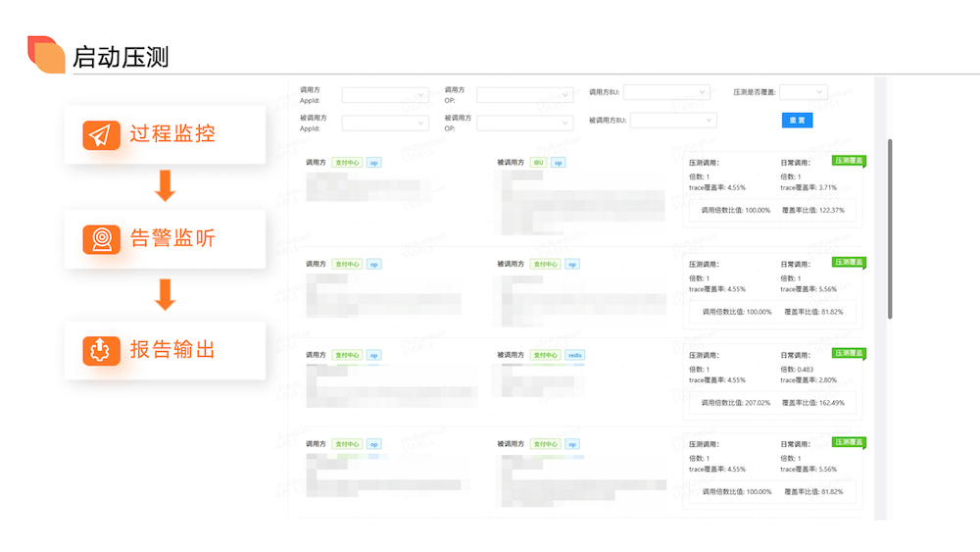
Task: Open the 调用方 AppId dropdown
Action: point(385,95)
